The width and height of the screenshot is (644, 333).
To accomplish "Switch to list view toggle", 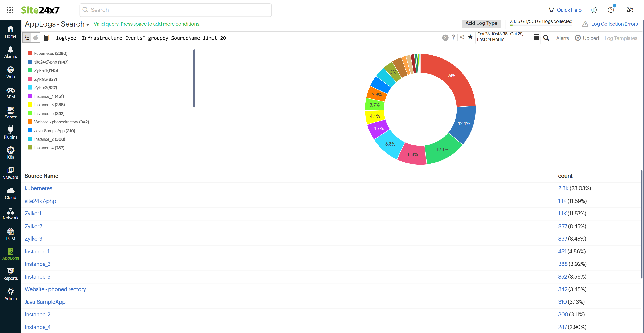I will pos(27,38).
